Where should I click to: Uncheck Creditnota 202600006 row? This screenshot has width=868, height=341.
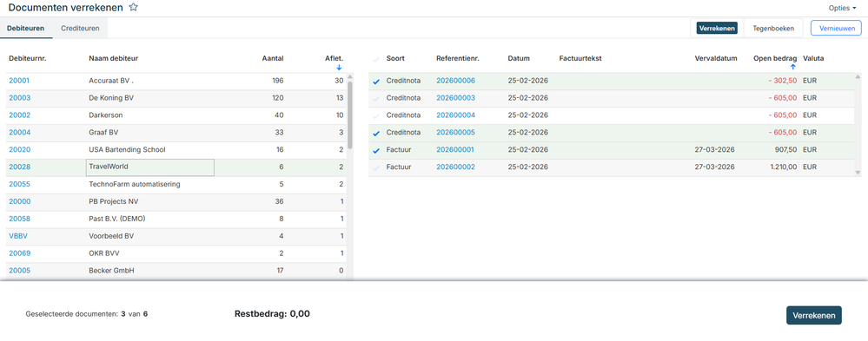pos(376,82)
